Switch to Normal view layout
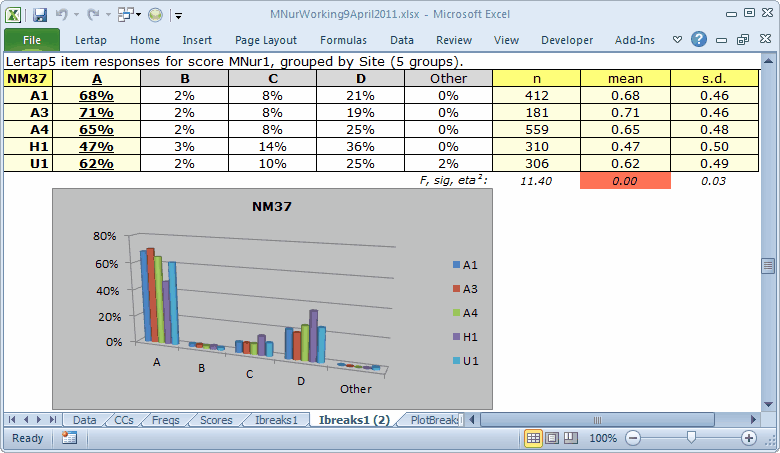Image resolution: width=780 pixels, height=453 pixels. (534, 438)
